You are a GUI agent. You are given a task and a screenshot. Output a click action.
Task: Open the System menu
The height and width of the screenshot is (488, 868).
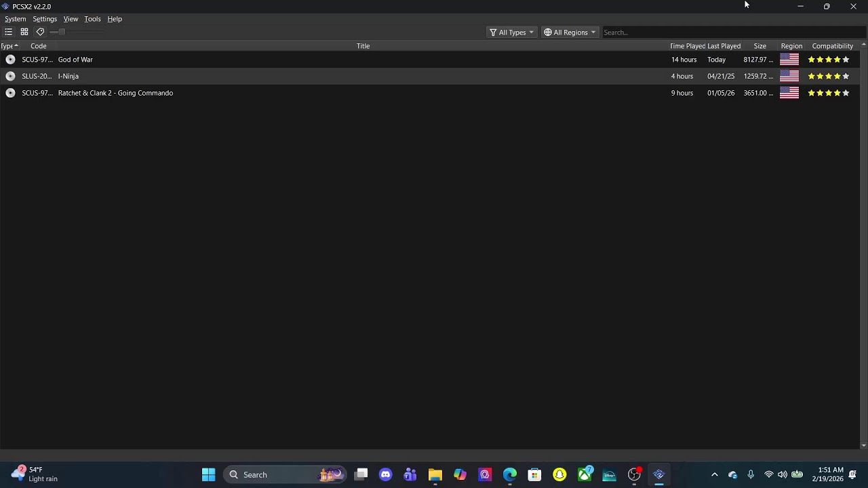click(x=15, y=19)
